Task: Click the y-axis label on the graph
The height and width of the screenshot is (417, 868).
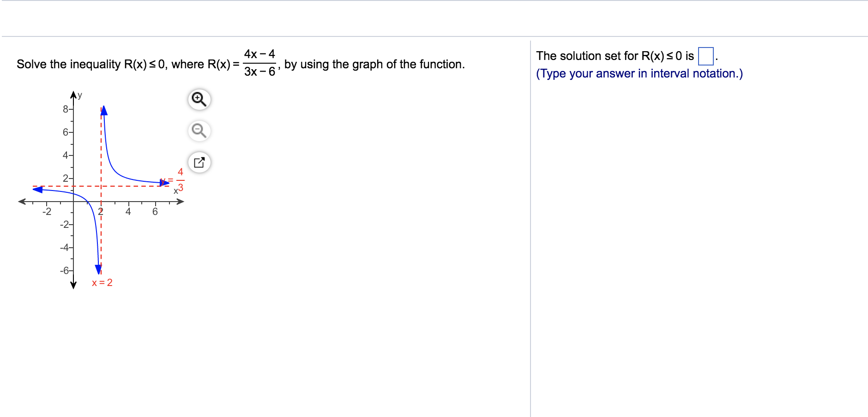Action: (x=80, y=95)
